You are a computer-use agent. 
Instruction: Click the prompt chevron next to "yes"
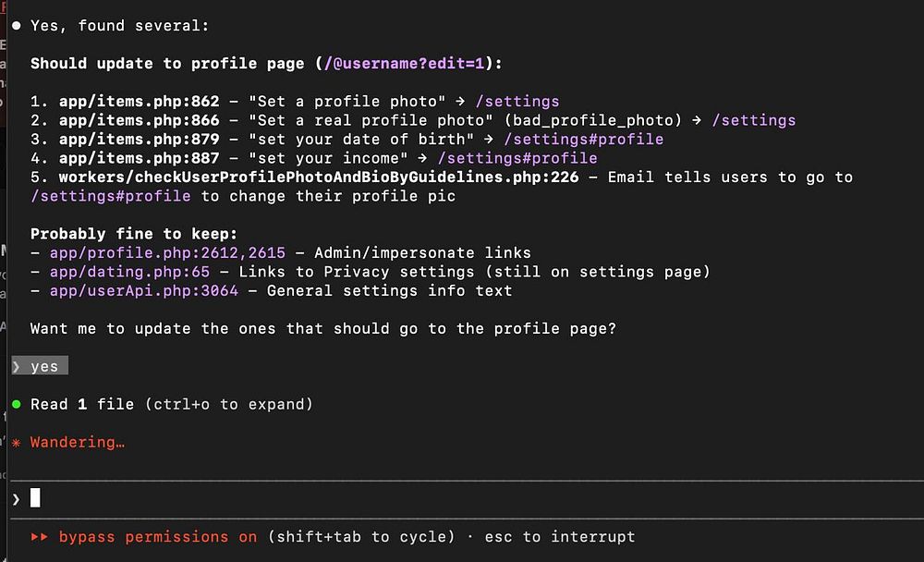(17, 367)
